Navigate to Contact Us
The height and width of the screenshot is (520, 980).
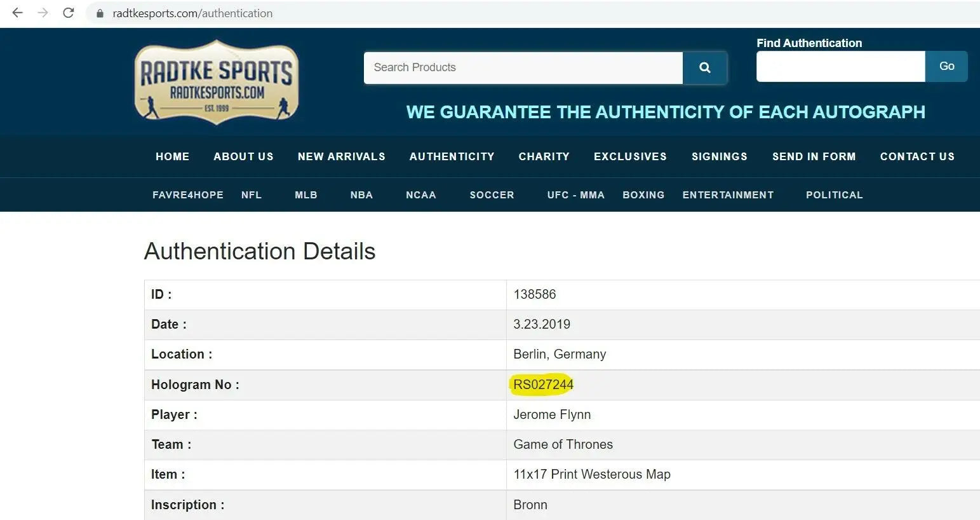916,156
